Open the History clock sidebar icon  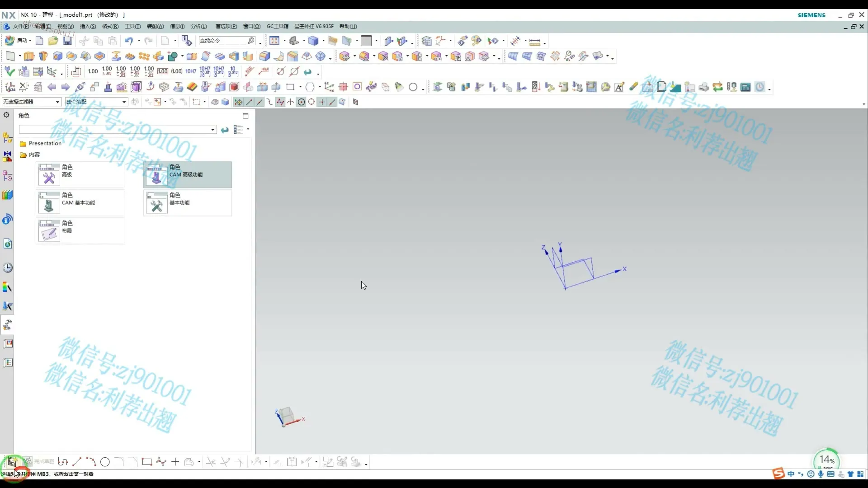tap(8, 268)
